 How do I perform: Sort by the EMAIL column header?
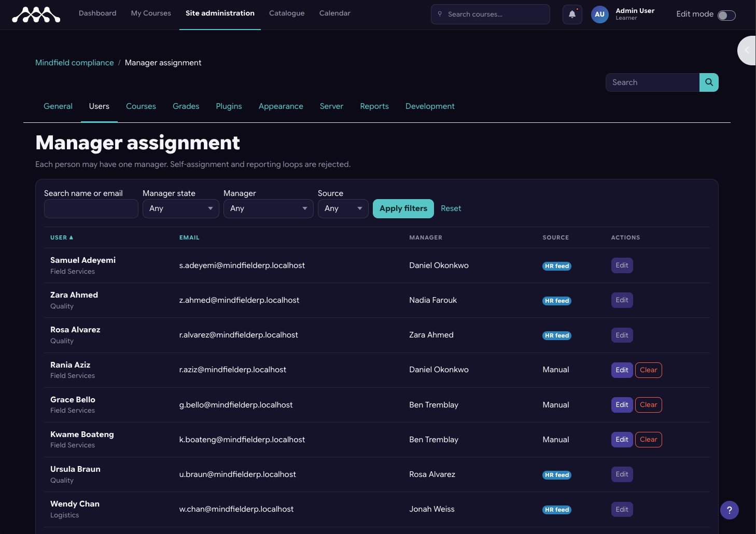(x=189, y=237)
